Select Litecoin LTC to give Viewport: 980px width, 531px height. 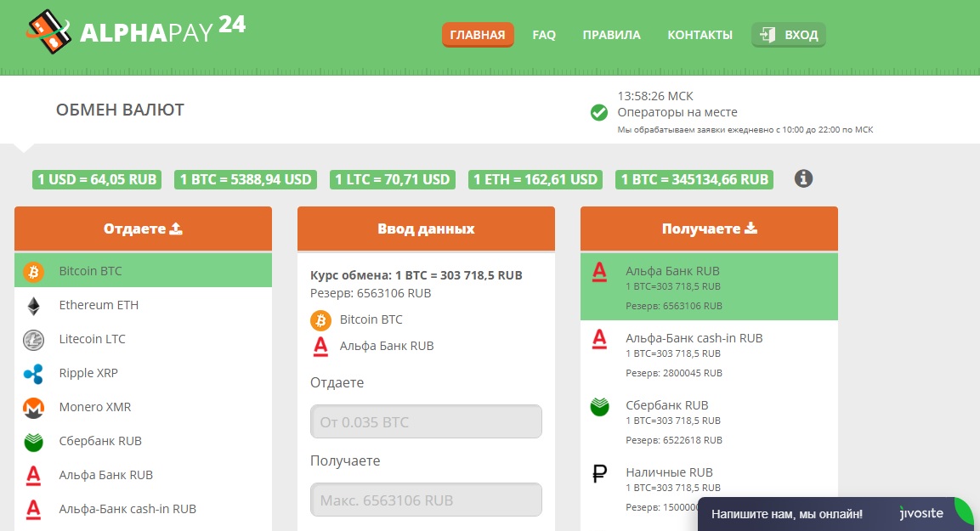point(143,339)
